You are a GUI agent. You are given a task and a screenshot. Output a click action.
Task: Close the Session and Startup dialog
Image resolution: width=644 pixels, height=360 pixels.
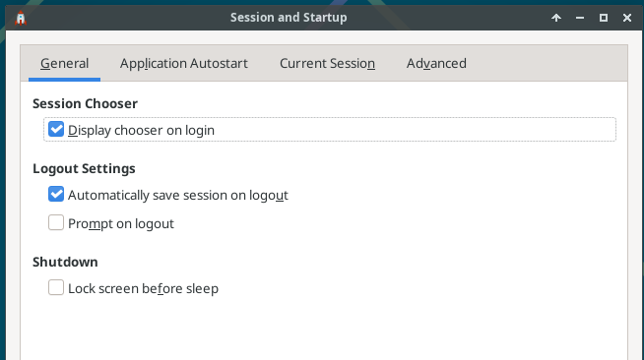click(626, 18)
